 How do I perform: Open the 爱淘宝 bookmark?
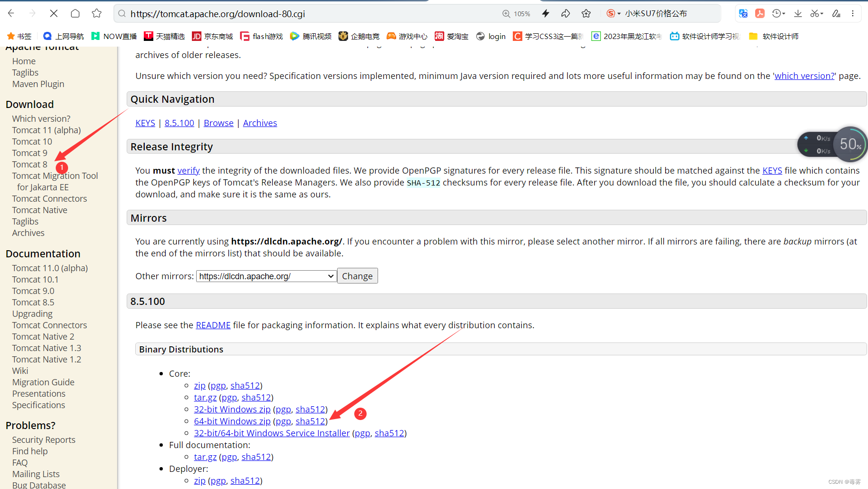coord(451,36)
